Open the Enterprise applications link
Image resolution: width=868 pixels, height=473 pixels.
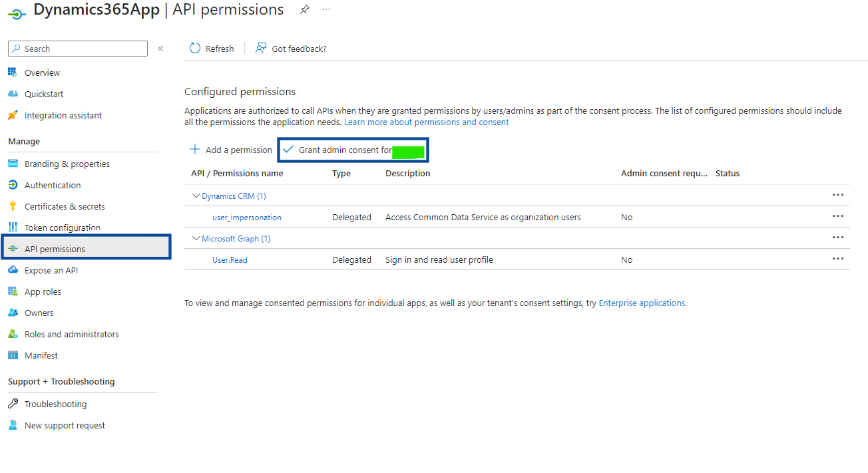pyautogui.click(x=642, y=303)
